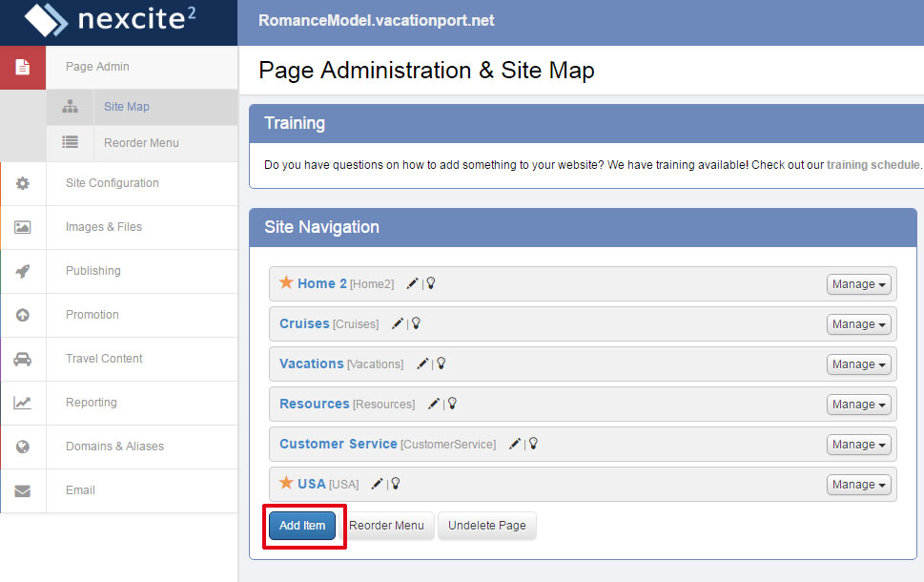The height and width of the screenshot is (582, 924).
Task: Open the Manage dropdown for Cruises
Action: (858, 324)
